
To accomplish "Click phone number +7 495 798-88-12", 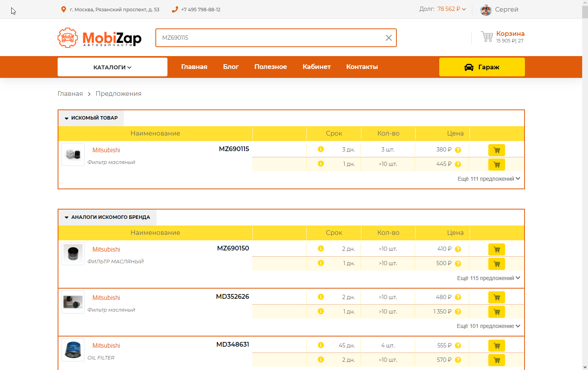I will point(201,9).
